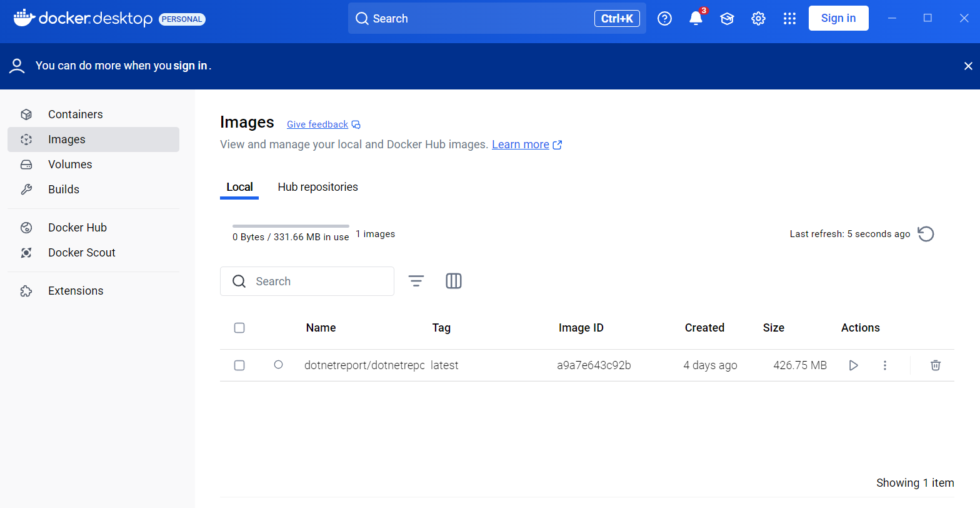Click the Ctrl+K shortcut badge

coord(617,19)
